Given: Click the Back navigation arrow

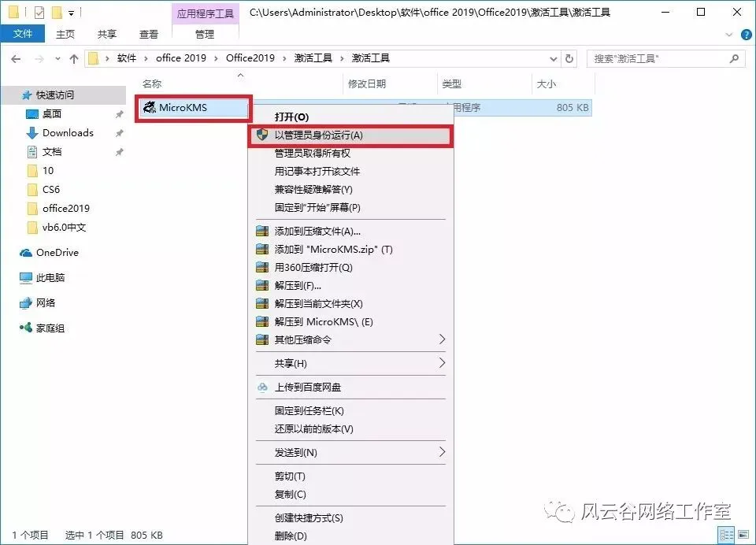Looking at the screenshot, I should pos(16,59).
